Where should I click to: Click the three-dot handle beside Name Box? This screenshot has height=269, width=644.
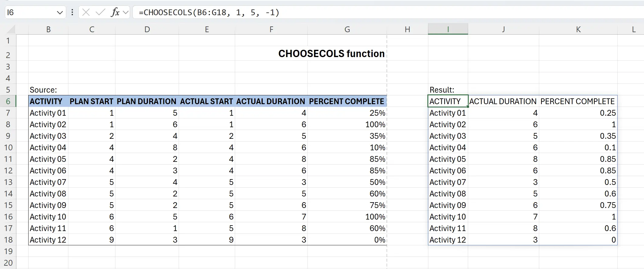[x=72, y=12]
